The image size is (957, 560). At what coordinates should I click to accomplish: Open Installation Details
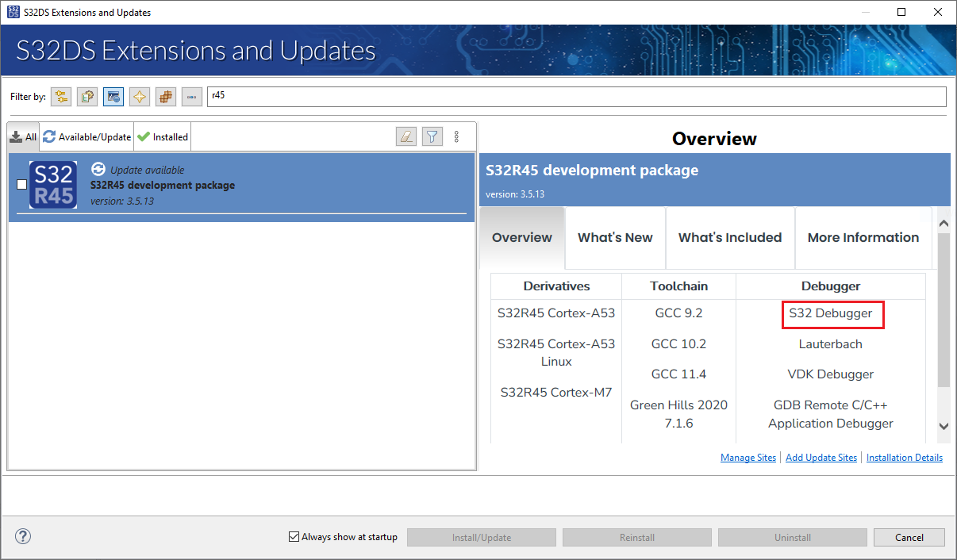(904, 457)
